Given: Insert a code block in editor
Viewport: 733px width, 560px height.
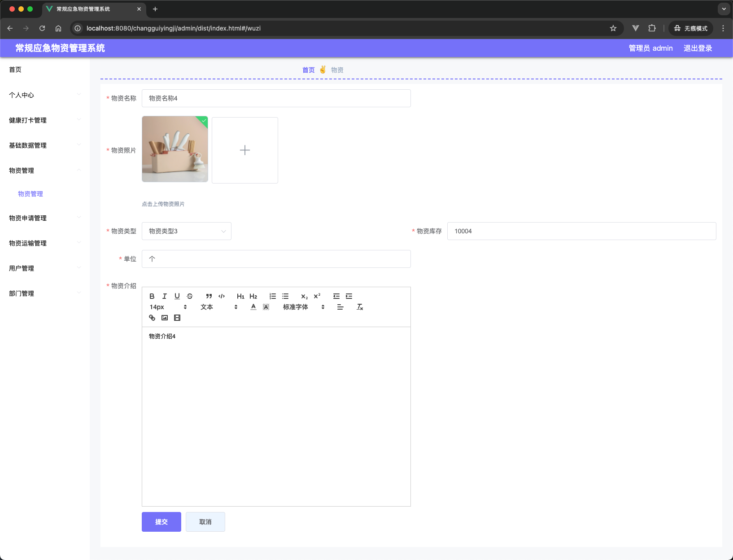Looking at the screenshot, I should [222, 296].
